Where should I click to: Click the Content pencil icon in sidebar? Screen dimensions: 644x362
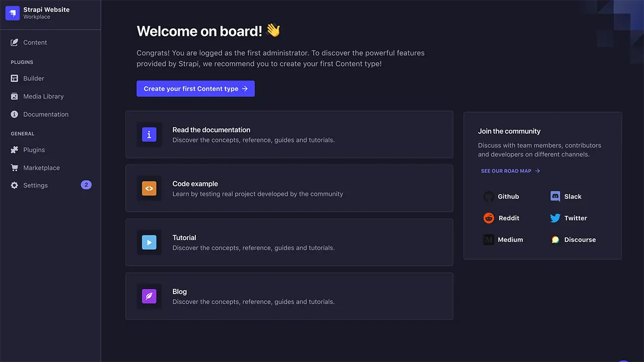click(x=14, y=43)
